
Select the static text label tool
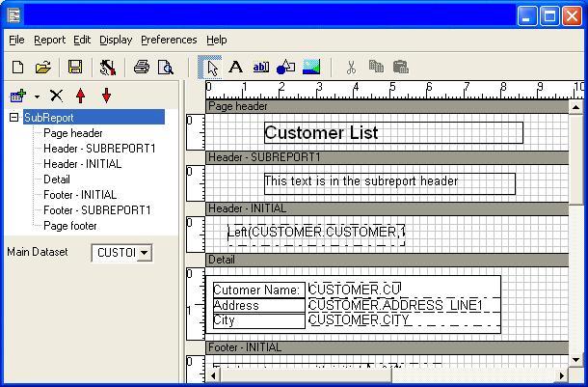pyautogui.click(x=235, y=67)
